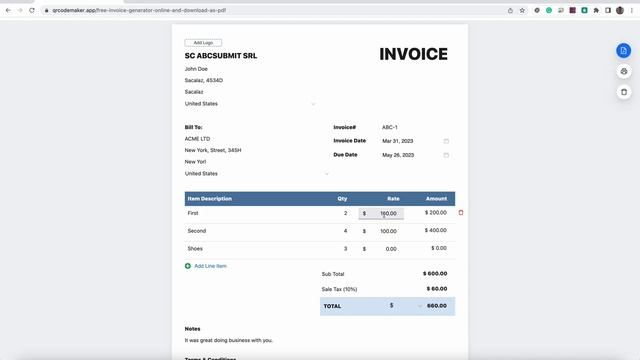
Task: Open the browser three-dot menu
Action: 632,11
